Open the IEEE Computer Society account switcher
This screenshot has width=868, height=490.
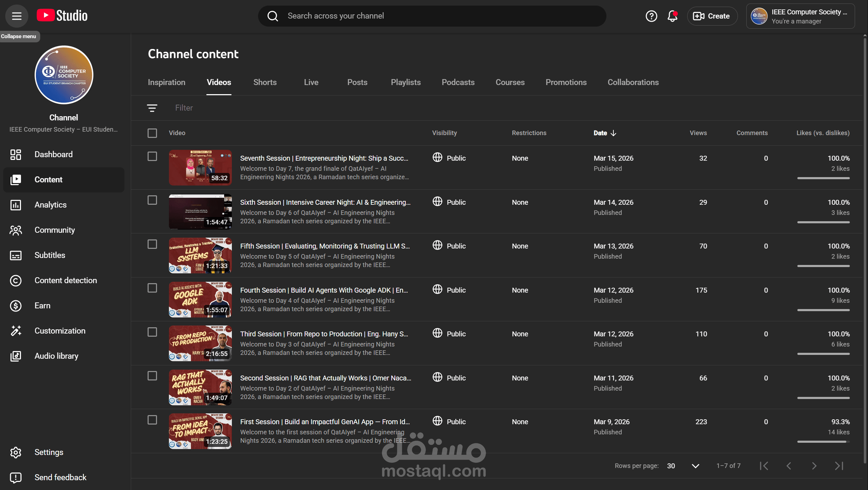800,16
